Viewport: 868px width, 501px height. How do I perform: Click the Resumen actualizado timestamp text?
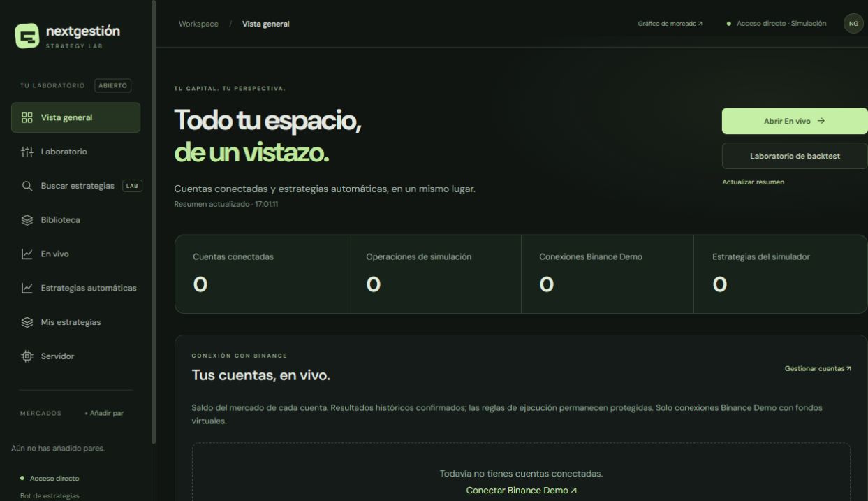(226, 204)
